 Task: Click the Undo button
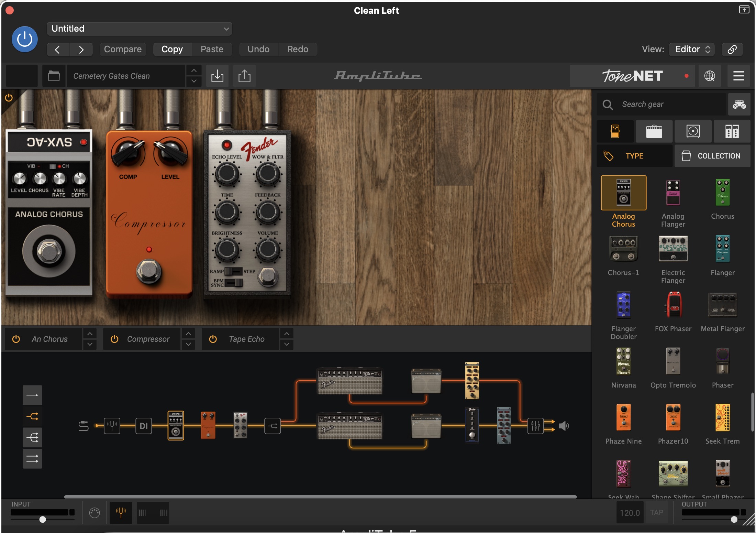[258, 50]
